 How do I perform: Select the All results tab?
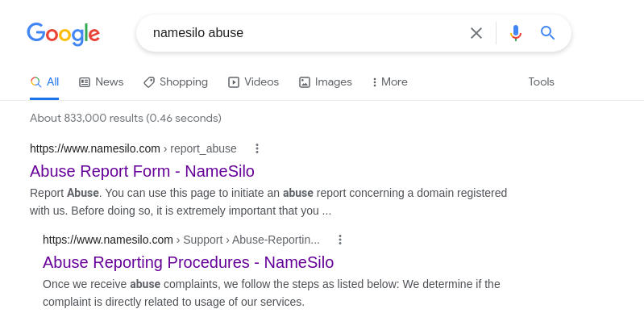[44, 81]
